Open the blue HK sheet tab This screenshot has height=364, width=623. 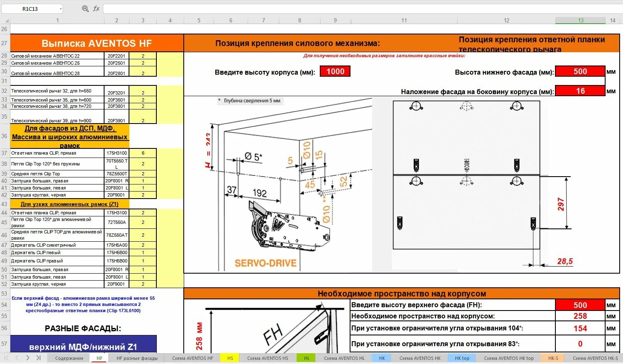click(382, 358)
